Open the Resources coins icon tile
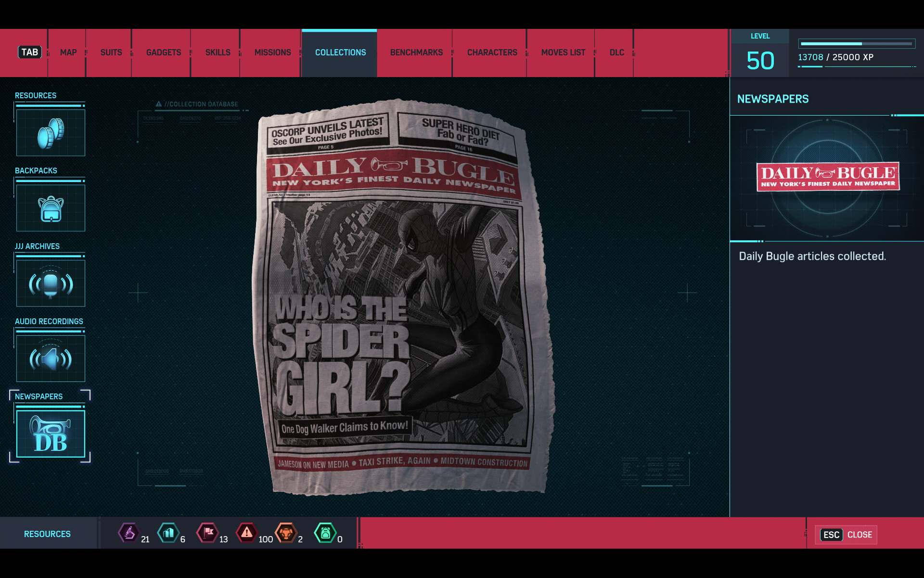Screen dimensions: 924x578 pos(51,132)
